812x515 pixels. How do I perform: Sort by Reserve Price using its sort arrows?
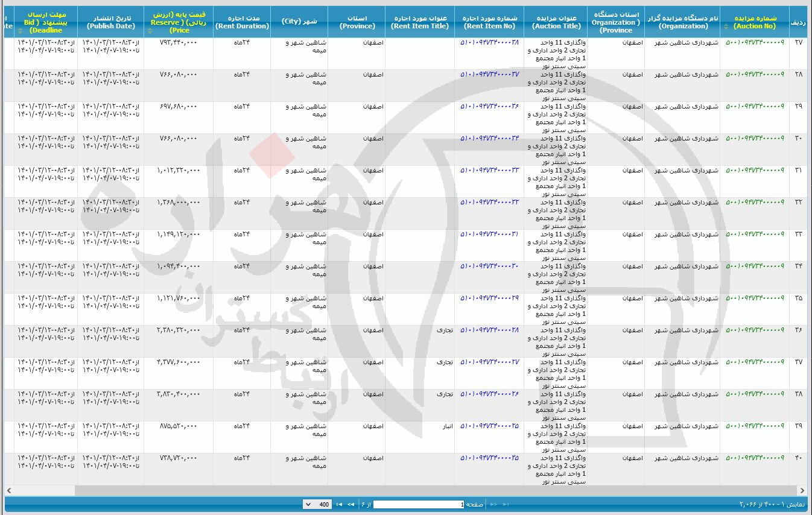pyautogui.click(x=149, y=30)
